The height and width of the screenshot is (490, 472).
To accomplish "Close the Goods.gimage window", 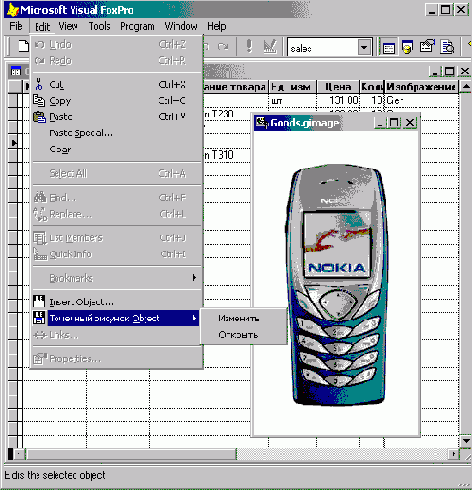I will click(410, 123).
